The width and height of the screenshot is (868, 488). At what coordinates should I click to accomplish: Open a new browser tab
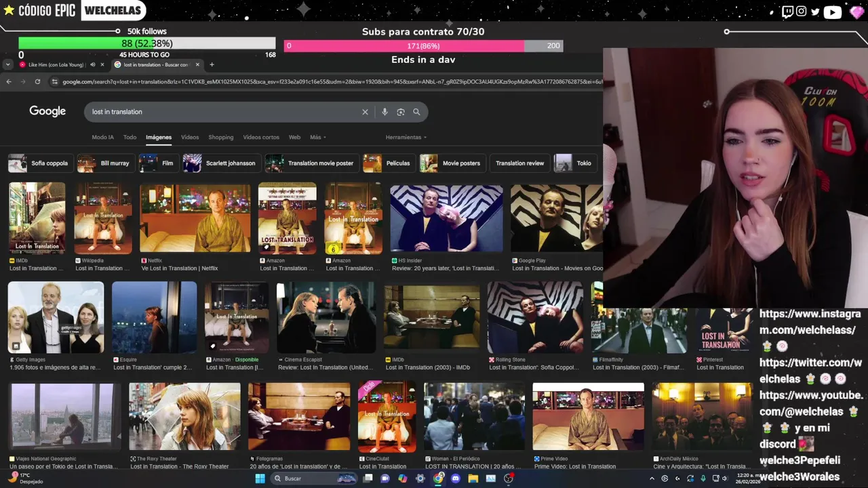point(212,65)
